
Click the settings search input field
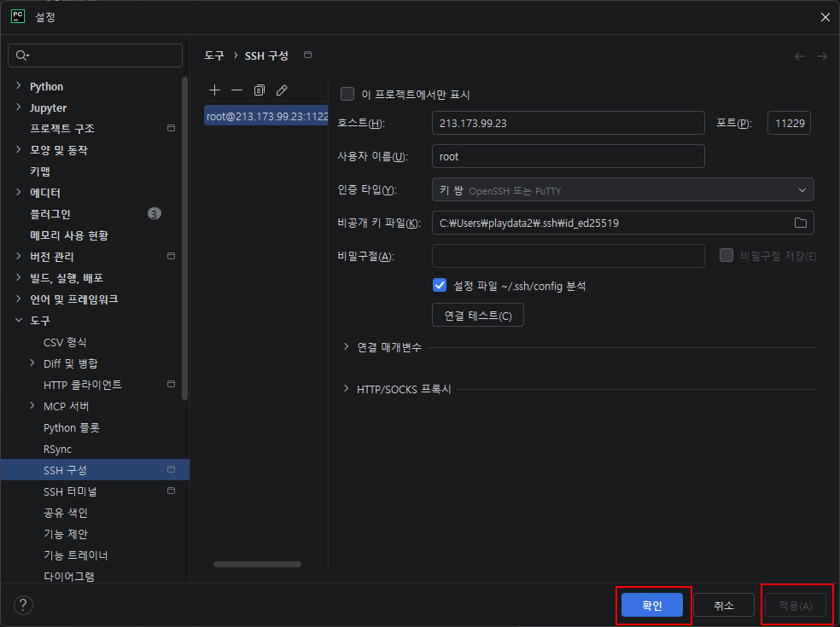pyautogui.click(x=96, y=55)
